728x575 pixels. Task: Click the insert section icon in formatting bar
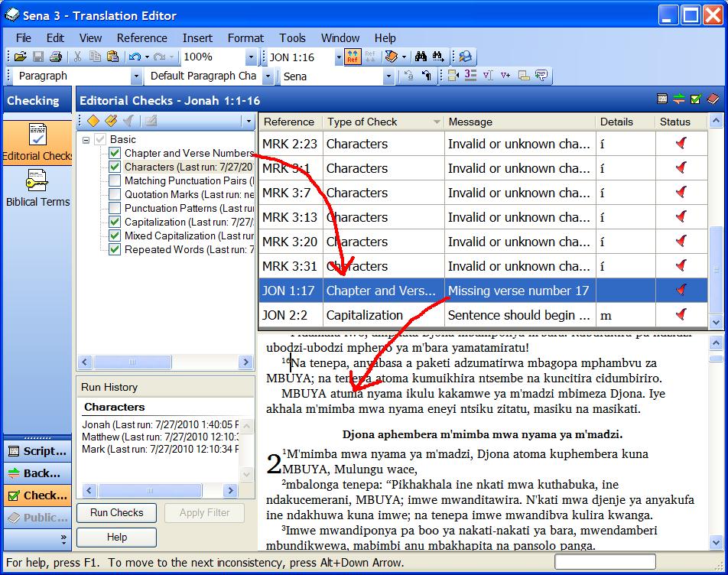tap(453, 75)
